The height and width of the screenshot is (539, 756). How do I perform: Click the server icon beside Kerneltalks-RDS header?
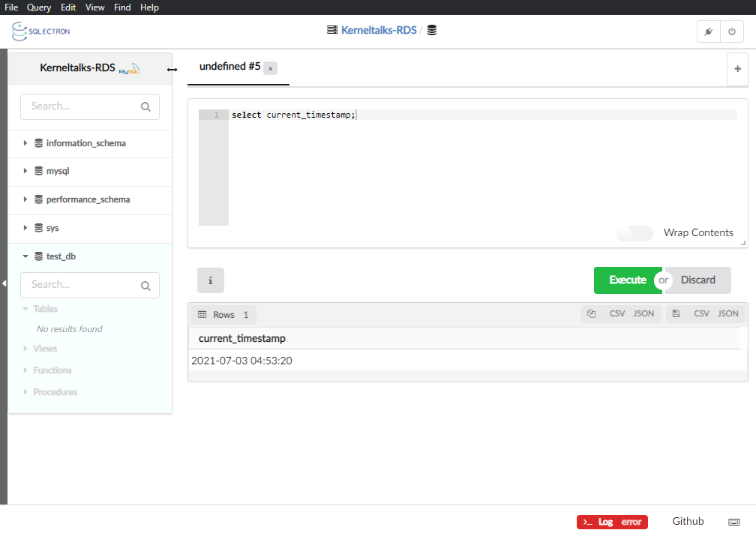point(332,30)
